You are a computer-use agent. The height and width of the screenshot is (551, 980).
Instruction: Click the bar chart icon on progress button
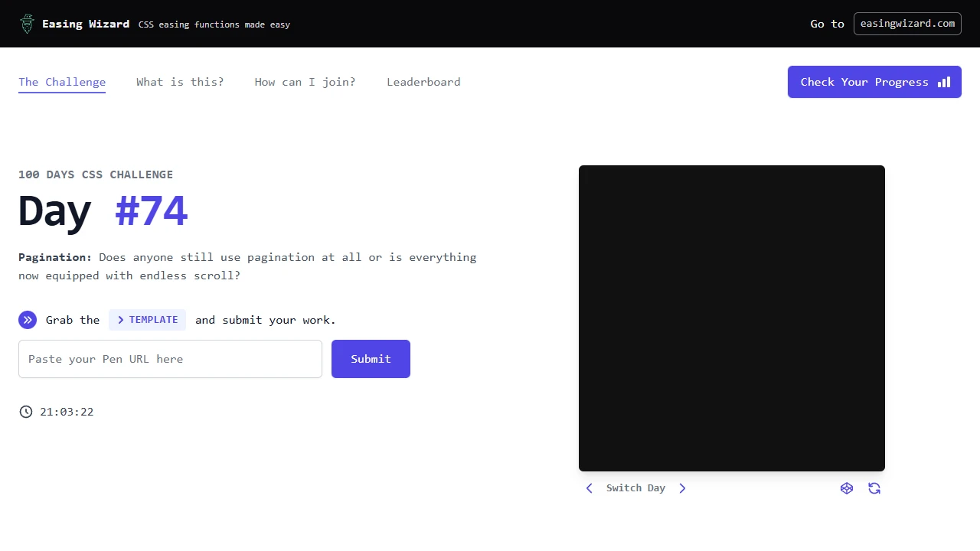(944, 82)
